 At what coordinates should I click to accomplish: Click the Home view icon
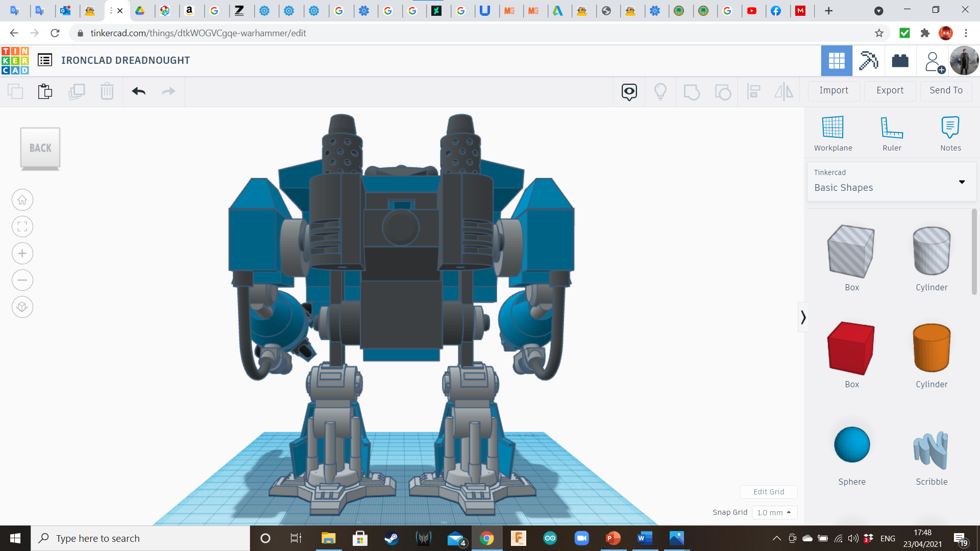point(22,200)
